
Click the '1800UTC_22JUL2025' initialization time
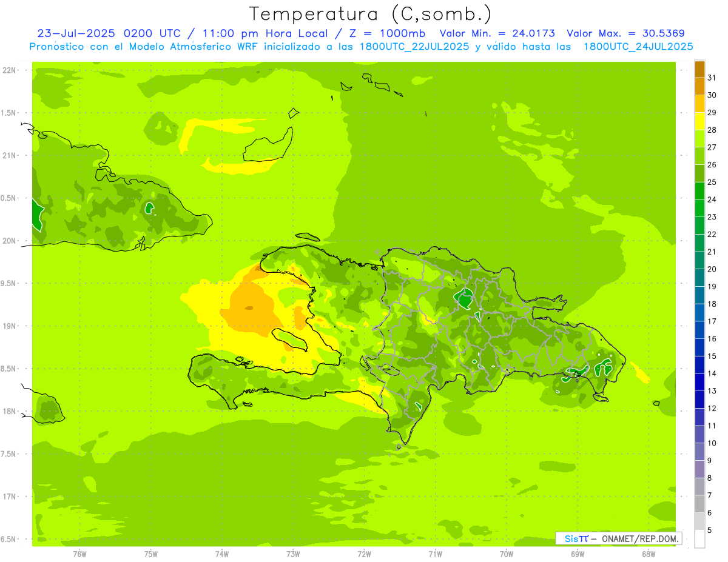coord(414,46)
